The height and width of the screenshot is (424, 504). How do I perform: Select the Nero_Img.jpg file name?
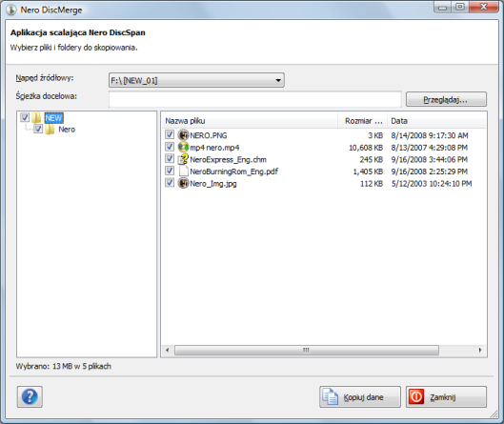[x=213, y=184]
